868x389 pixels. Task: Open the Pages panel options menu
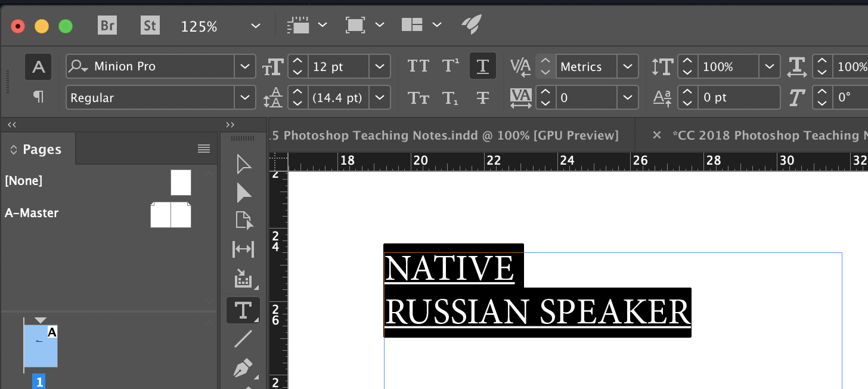[x=204, y=149]
